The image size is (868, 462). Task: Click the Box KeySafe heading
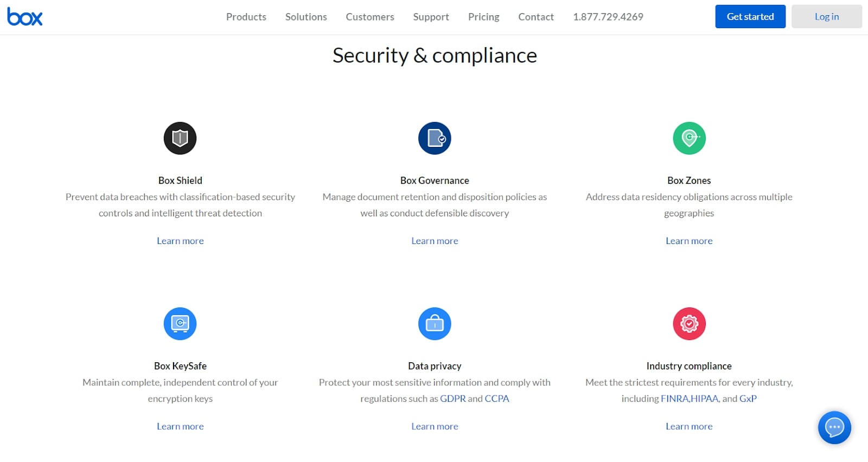point(180,366)
